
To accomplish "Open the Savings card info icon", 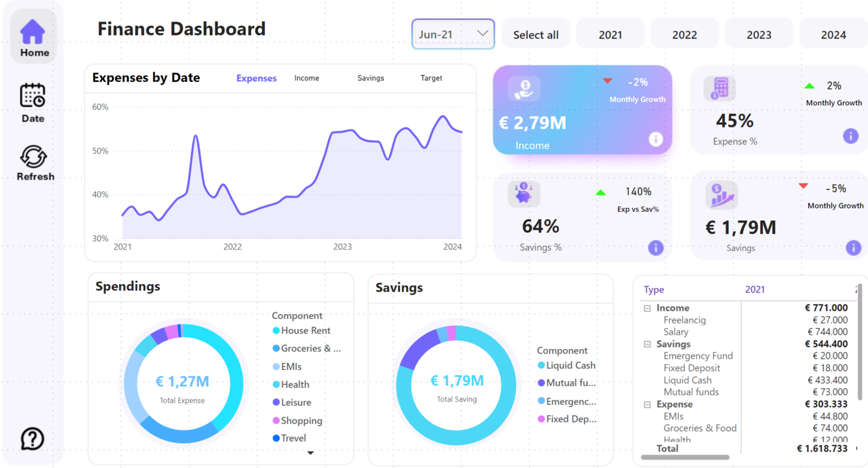I will [854, 248].
